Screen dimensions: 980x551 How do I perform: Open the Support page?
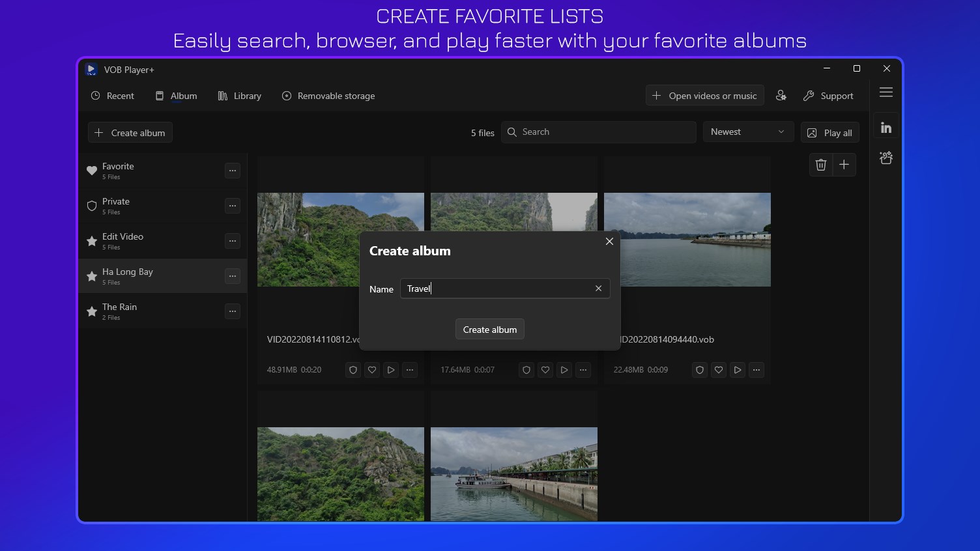pyautogui.click(x=828, y=95)
